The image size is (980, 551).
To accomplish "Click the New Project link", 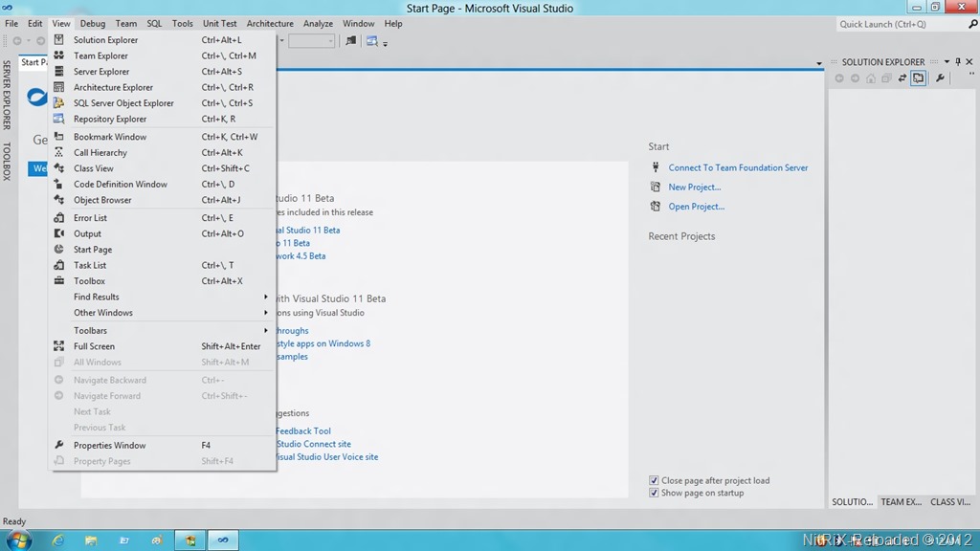I will [695, 187].
